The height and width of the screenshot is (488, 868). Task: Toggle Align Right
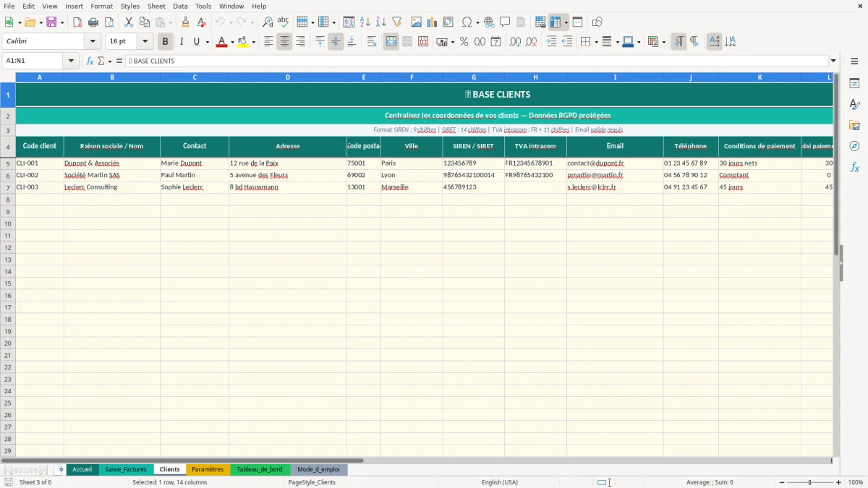(x=300, y=42)
